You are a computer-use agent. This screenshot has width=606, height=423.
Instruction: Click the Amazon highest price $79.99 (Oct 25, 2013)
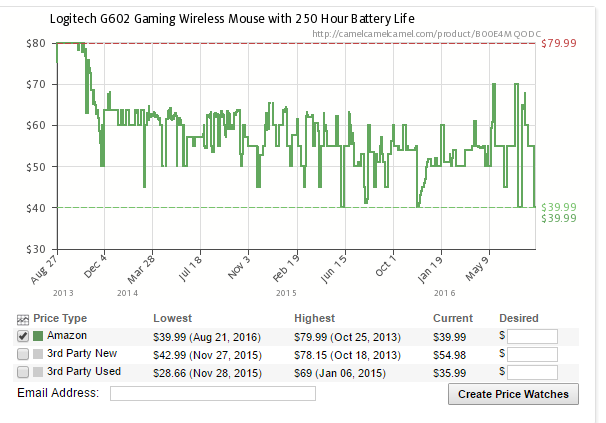pos(345,336)
